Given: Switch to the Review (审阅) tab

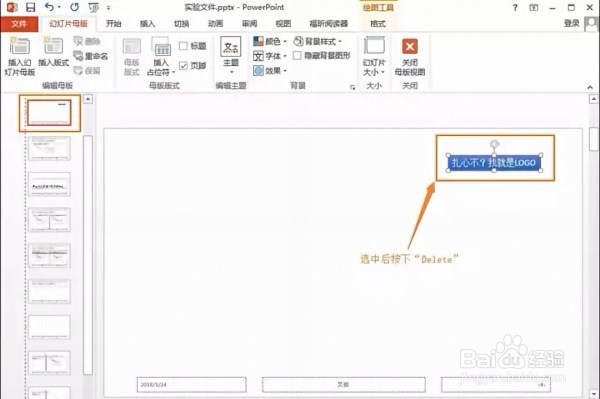Looking at the screenshot, I should pos(249,24).
